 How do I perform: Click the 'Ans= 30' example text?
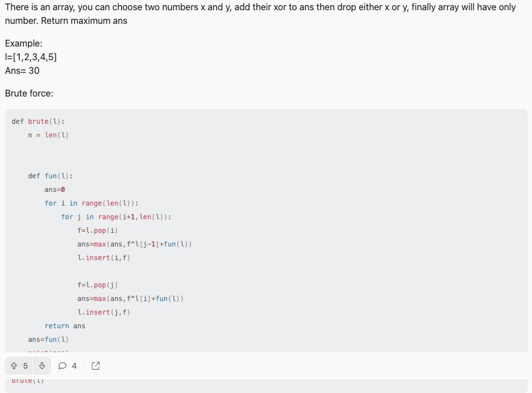click(22, 70)
